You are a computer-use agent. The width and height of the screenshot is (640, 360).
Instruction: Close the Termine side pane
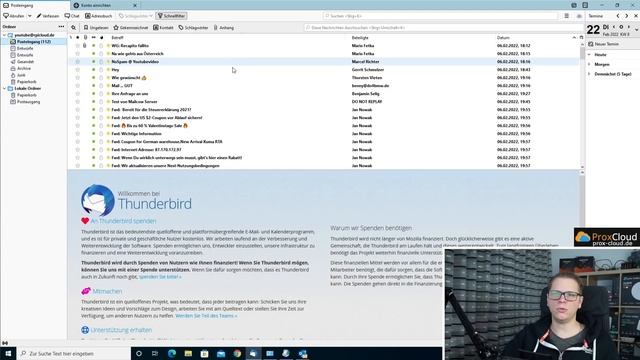(x=636, y=16)
